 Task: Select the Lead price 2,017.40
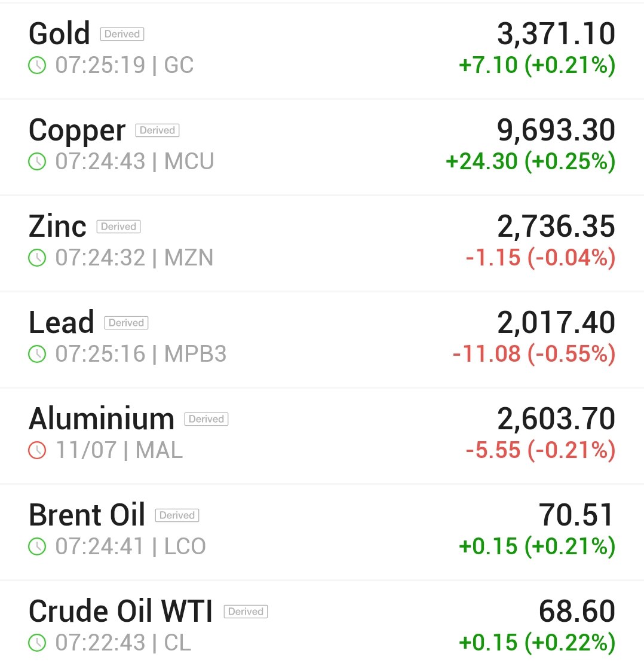(556, 322)
